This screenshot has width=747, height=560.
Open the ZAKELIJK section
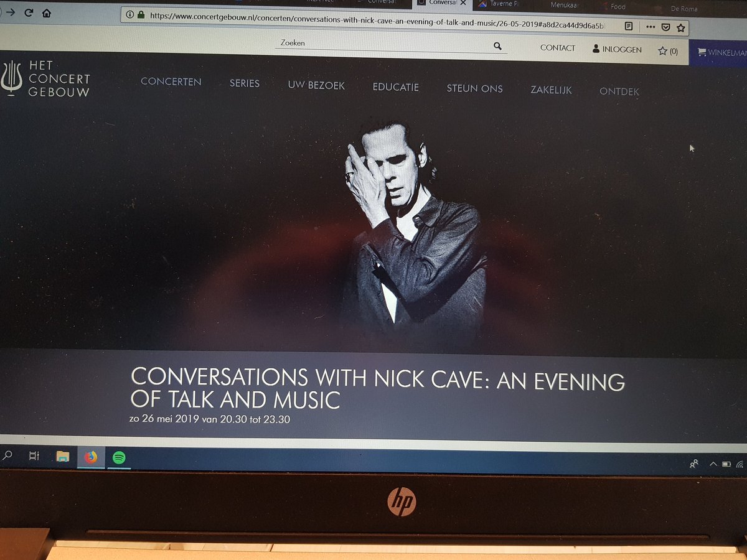coord(550,90)
